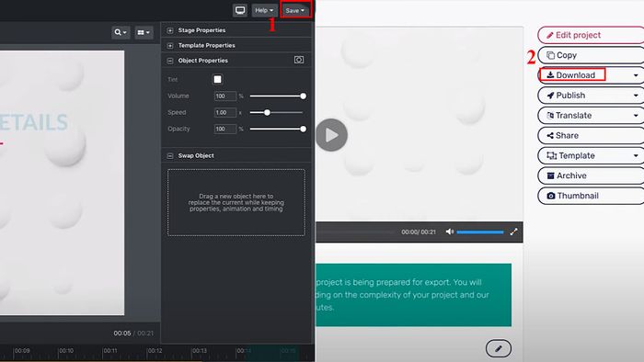Open the Tint color swatch
Image resolution: width=644 pixels, height=362 pixels.
[x=217, y=79]
